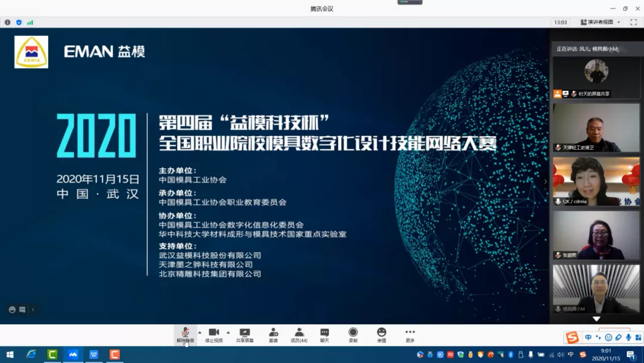
Task: Open the 邀请 invite button
Action: [273, 335]
